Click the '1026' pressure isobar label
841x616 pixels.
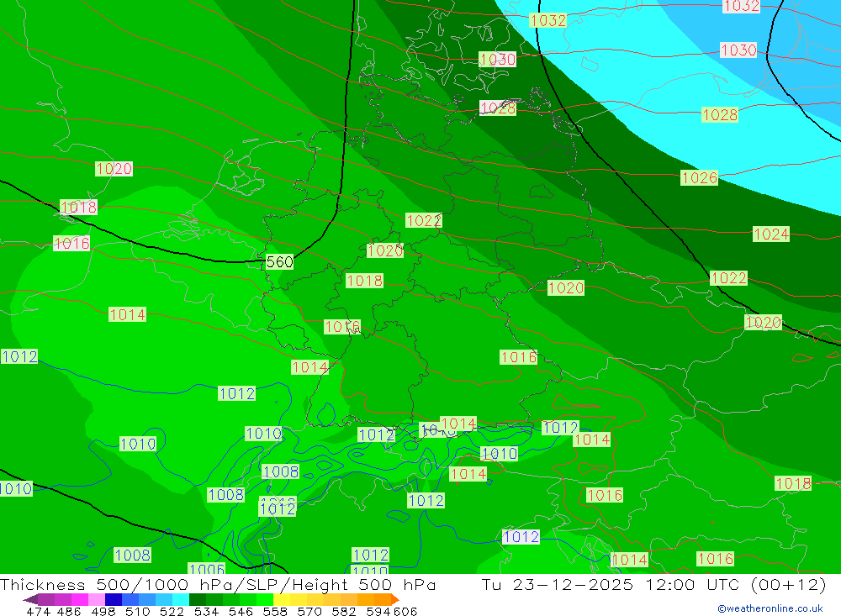[699, 177]
